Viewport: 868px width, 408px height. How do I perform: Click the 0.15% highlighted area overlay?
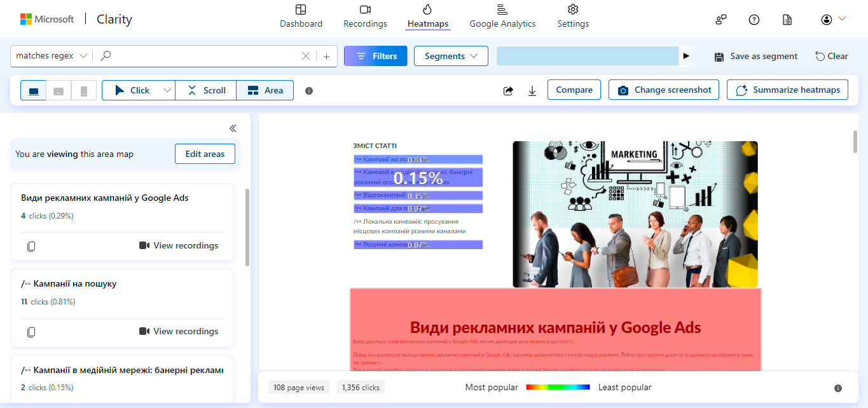(x=418, y=177)
